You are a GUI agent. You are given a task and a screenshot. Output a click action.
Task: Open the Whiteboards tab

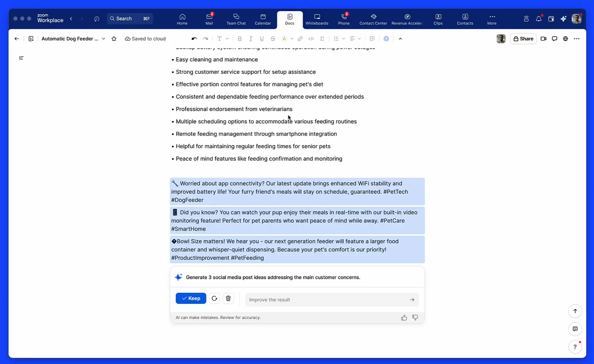tap(317, 19)
